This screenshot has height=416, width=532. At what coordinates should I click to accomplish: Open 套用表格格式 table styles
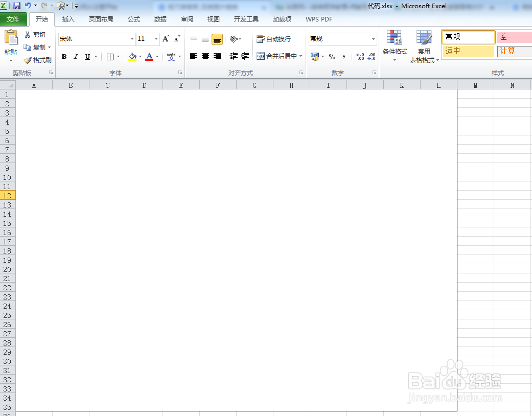tap(424, 46)
